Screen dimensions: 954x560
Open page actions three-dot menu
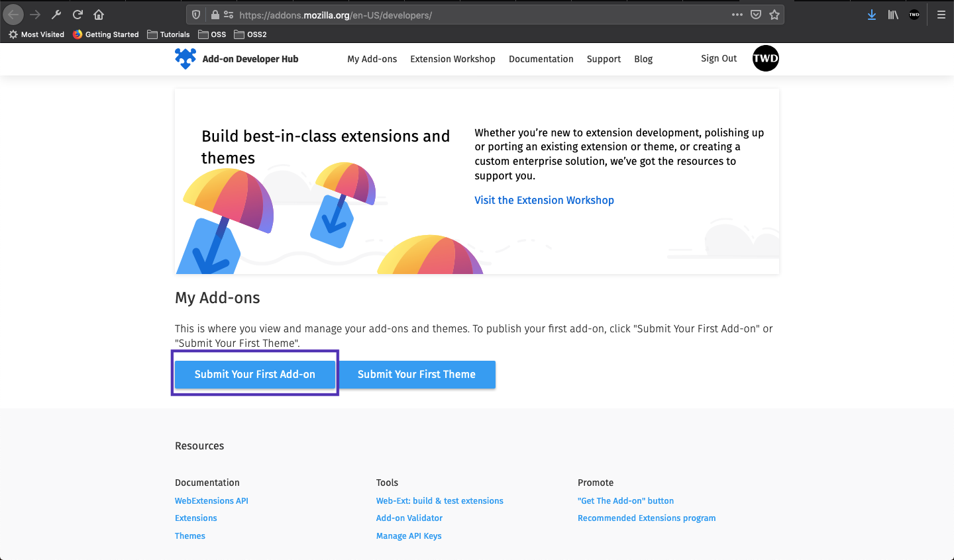point(737,15)
